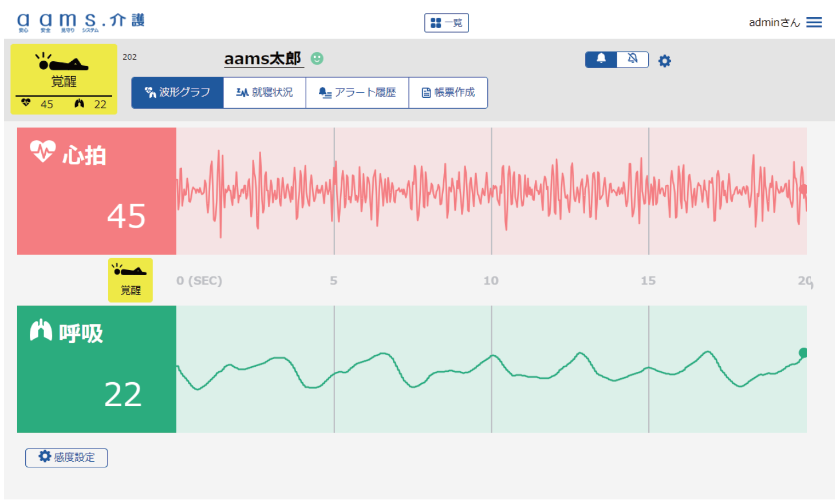Open the 一覧 list view button

click(447, 23)
